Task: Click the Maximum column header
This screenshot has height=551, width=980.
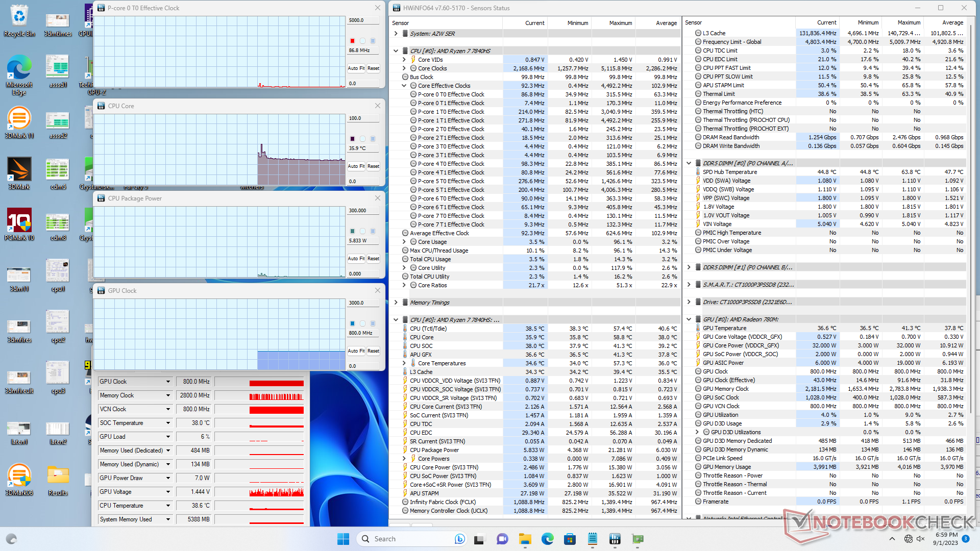Action: click(620, 23)
